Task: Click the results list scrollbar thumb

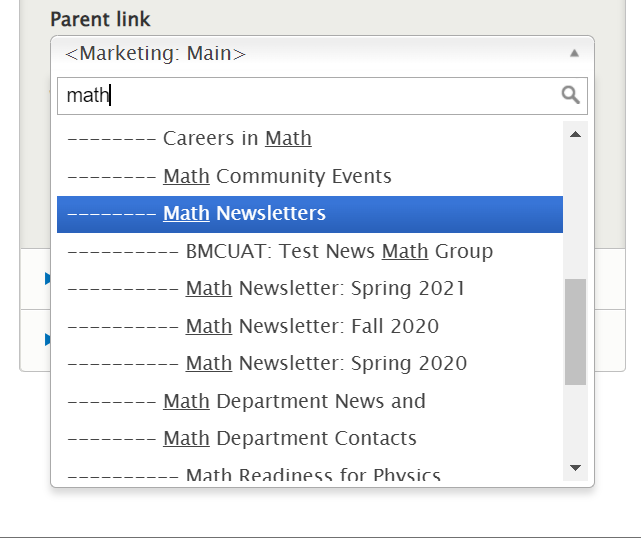Action: [575, 332]
